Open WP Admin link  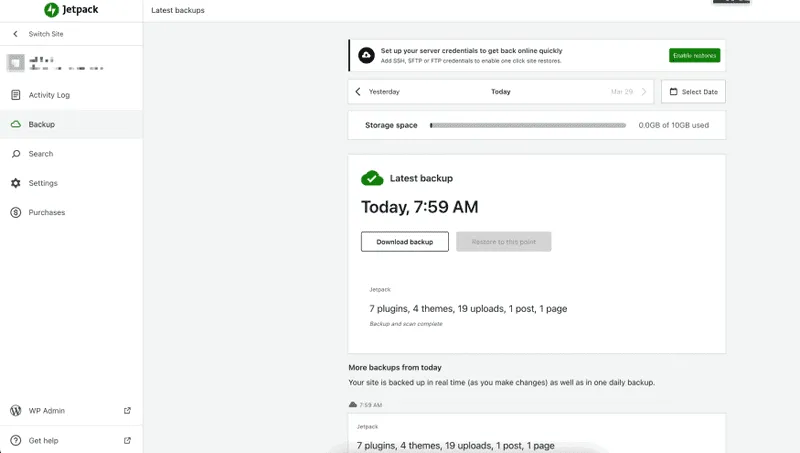pos(46,411)
